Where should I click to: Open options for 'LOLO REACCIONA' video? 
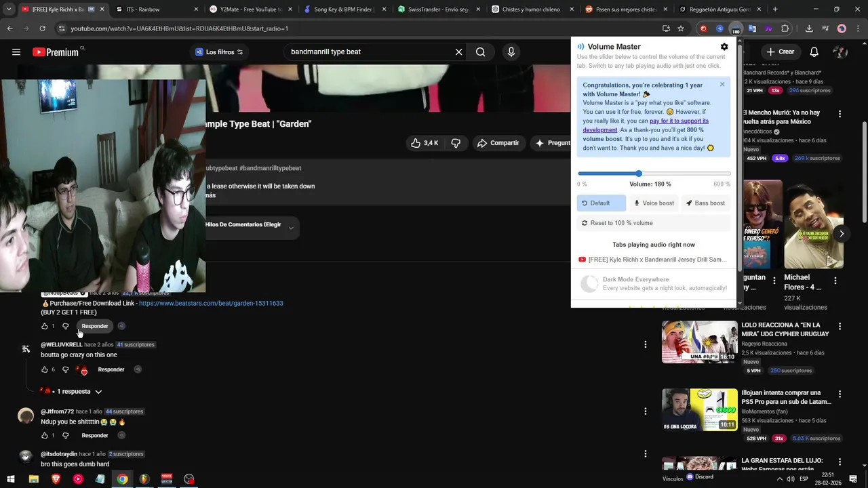pyautogui.click(x=840, y=326)
